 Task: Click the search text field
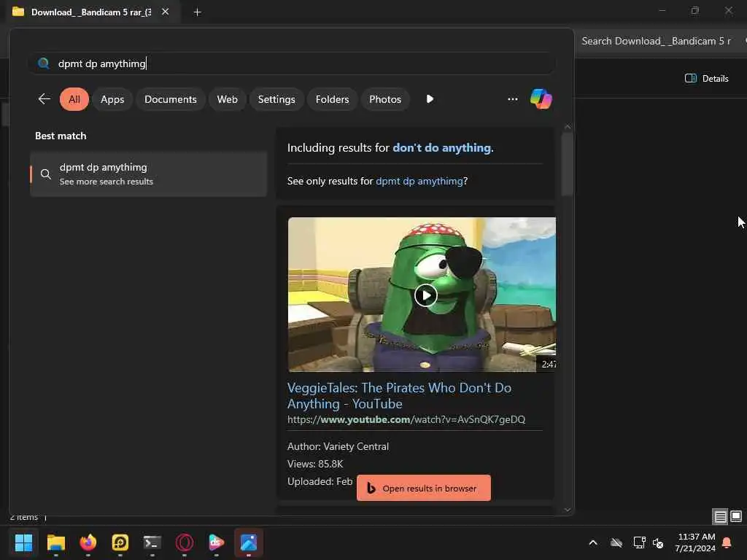[x=292, y=63]
